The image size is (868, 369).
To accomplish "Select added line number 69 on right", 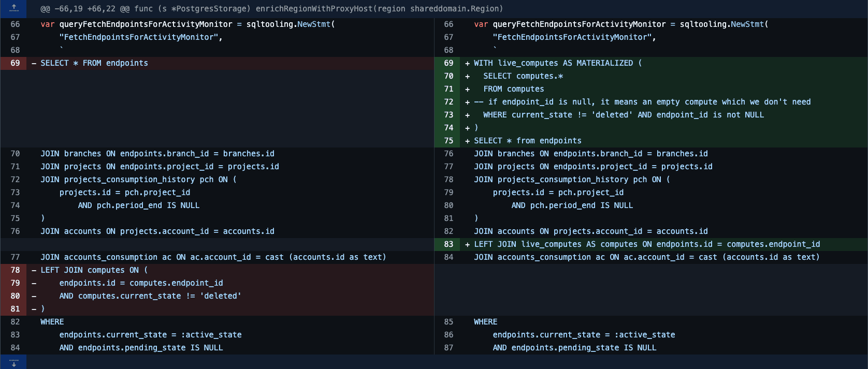I will (449, 63).
